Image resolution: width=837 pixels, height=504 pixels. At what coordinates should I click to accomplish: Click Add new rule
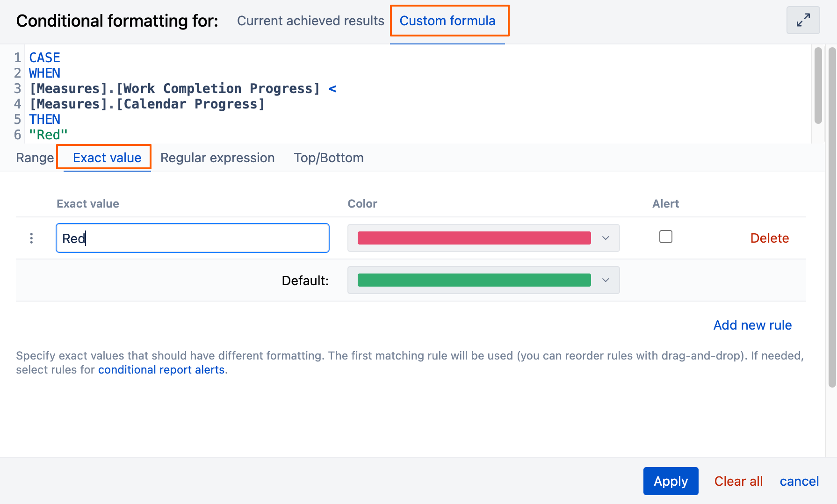(752, 325)
